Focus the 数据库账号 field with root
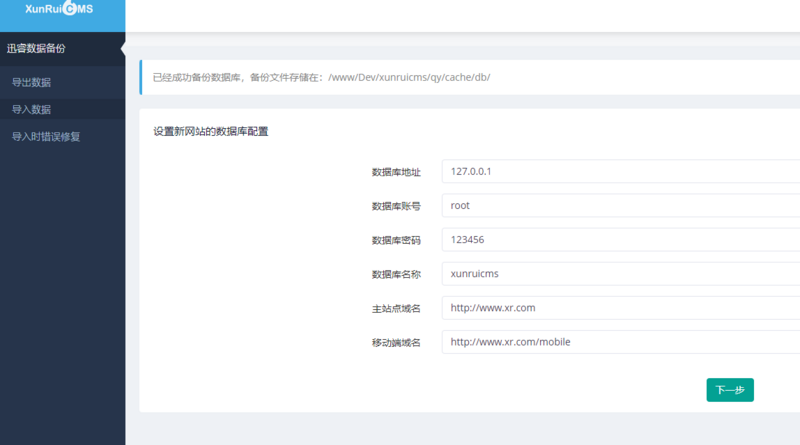 (x=620, y=205)
